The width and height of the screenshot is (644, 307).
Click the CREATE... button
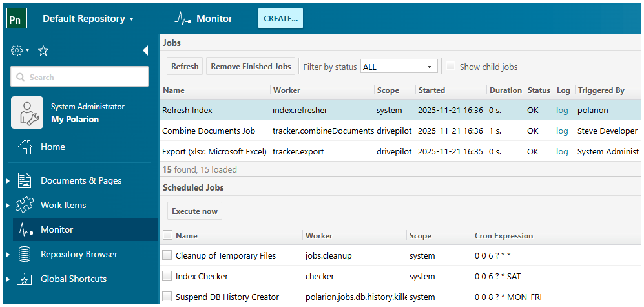[x=280, y=19]
